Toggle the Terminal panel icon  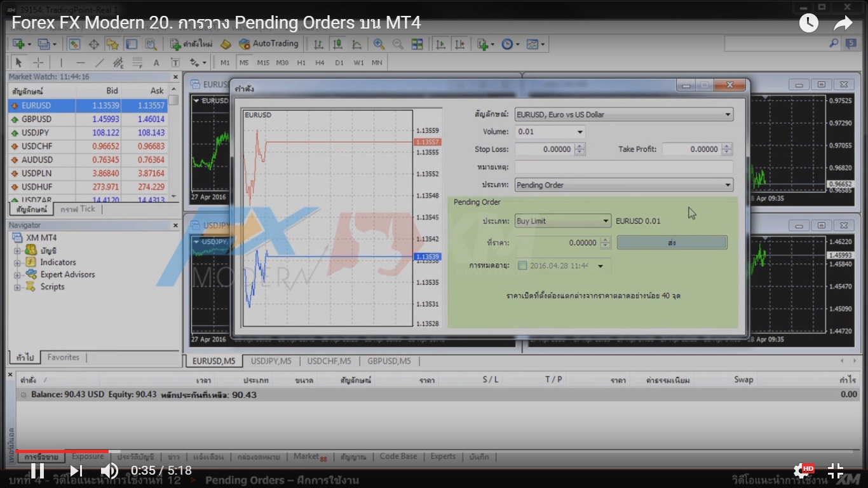[132, 44]
